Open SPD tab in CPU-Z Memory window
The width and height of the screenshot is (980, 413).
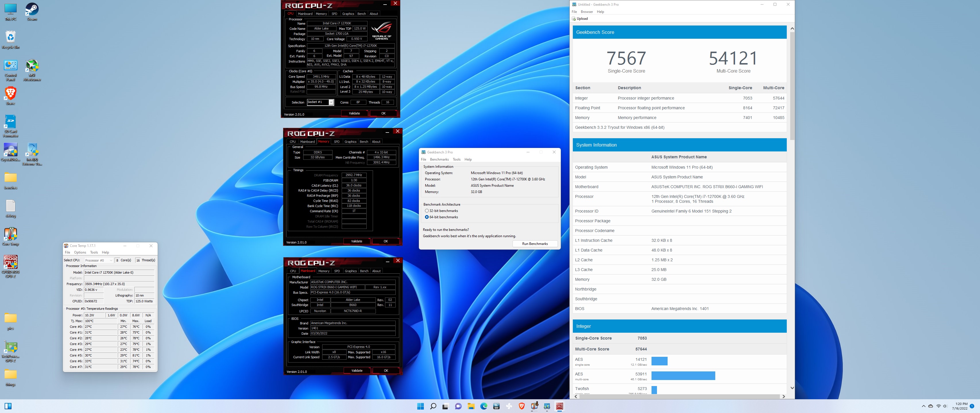[337, 142]
